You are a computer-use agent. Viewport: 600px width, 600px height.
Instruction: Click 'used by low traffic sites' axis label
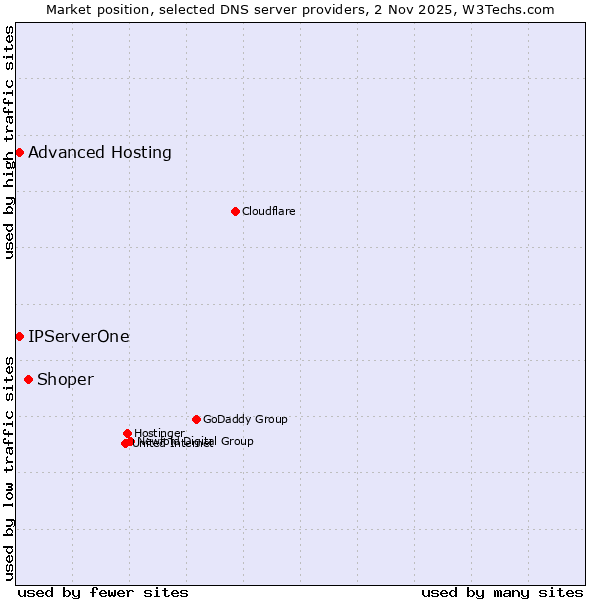pyautogui.click(x=9, y=467)
